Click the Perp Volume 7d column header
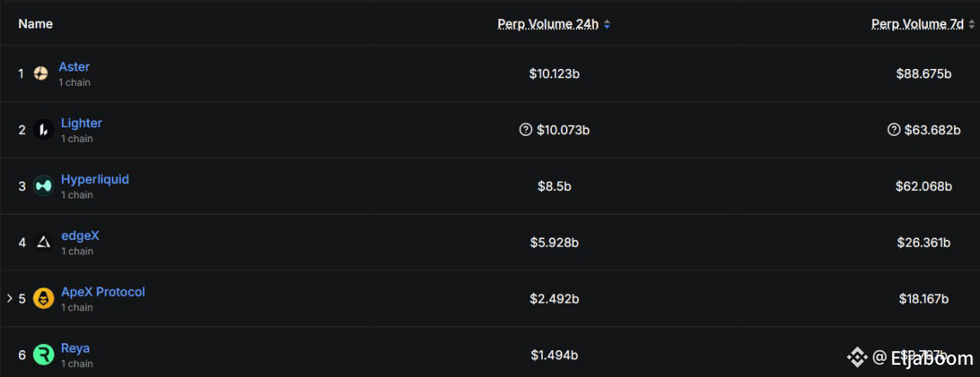 click(917, 25)
